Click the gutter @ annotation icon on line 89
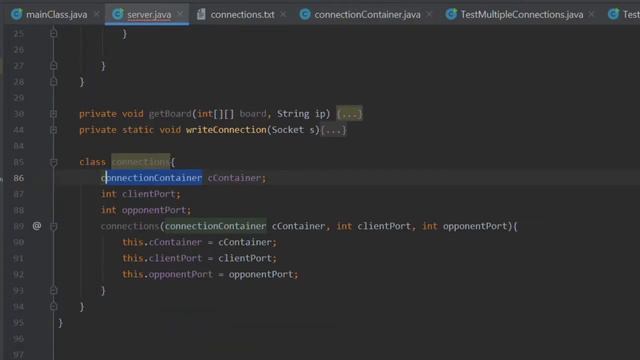 coord(37,226)
